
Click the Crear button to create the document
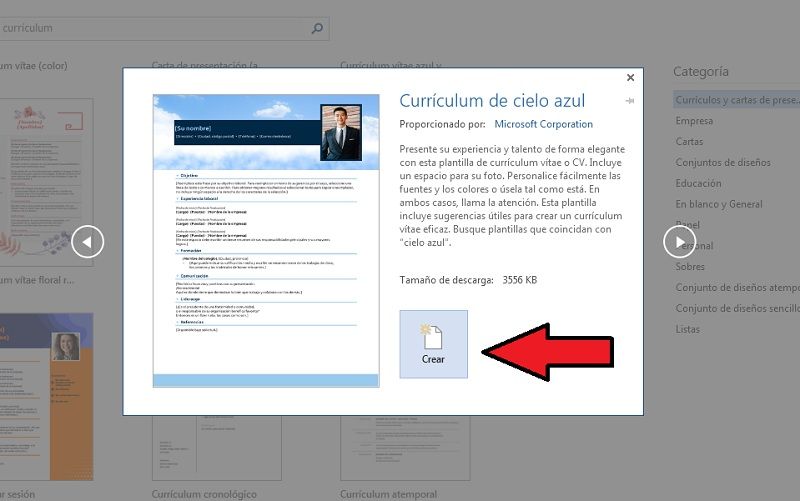click(x=433, y=344)
